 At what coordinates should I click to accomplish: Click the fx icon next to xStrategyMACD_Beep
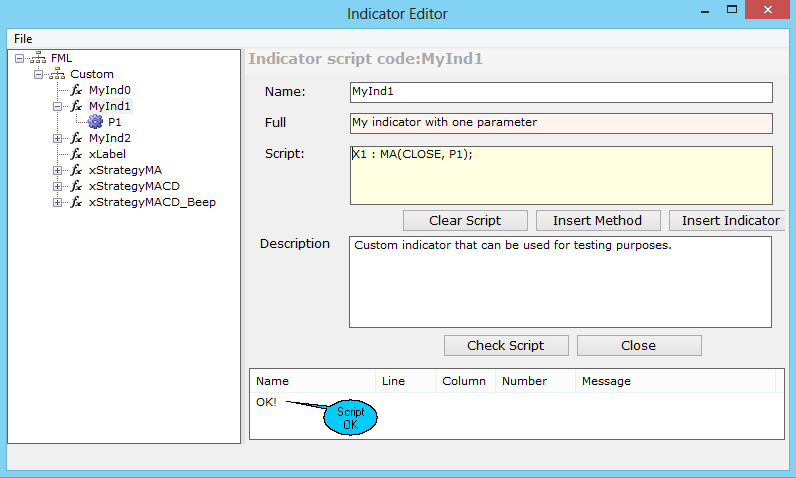(x=76, y=202)
